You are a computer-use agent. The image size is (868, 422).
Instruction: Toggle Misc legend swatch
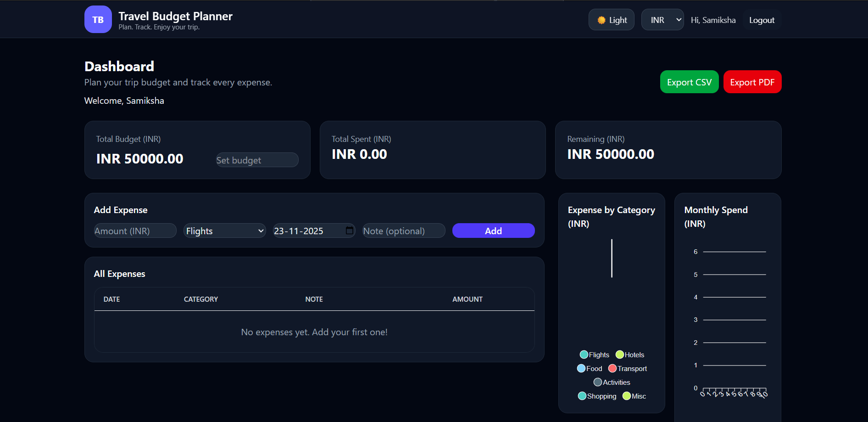click(x=627, y=396)
